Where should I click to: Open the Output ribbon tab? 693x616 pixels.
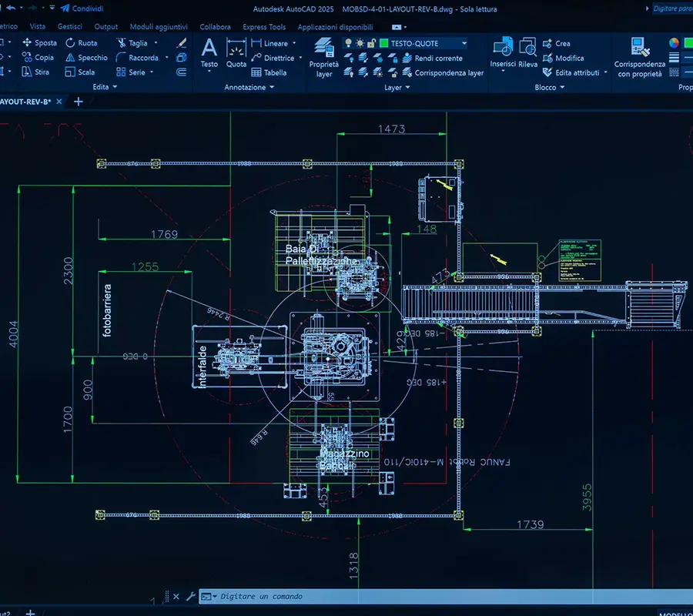[106, 26]
